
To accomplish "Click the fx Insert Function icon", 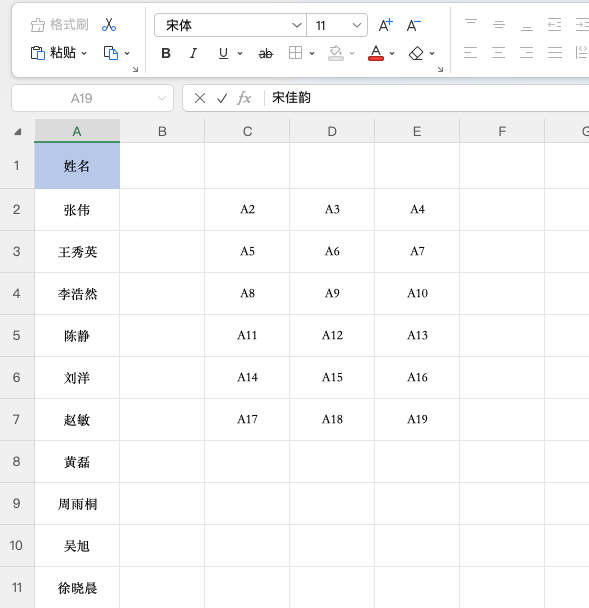I will coord(244,98).
